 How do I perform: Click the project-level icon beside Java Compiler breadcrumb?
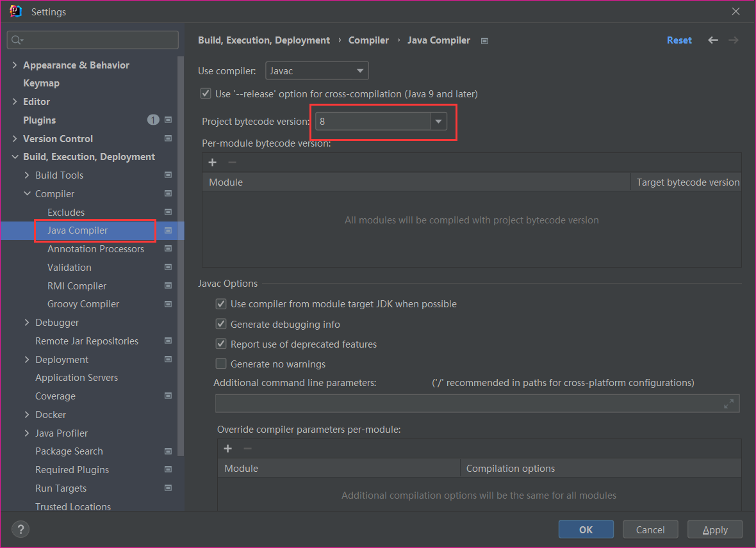[484, 41]
